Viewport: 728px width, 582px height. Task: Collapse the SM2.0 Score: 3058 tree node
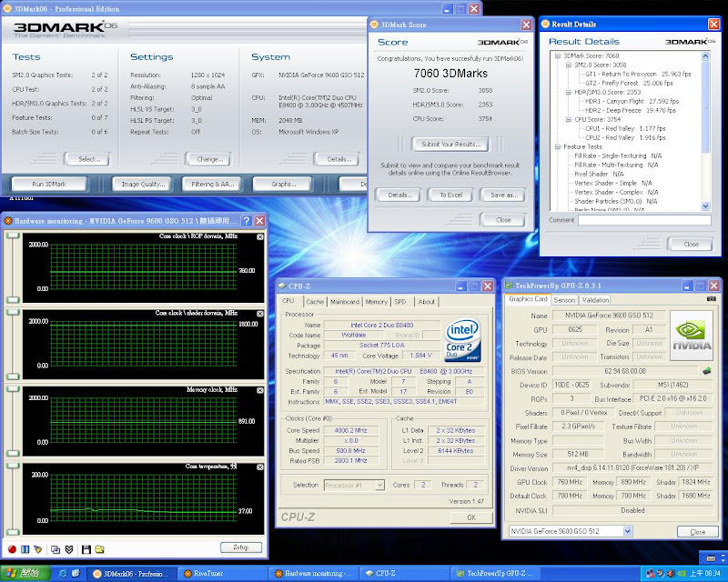coord(568,65)
